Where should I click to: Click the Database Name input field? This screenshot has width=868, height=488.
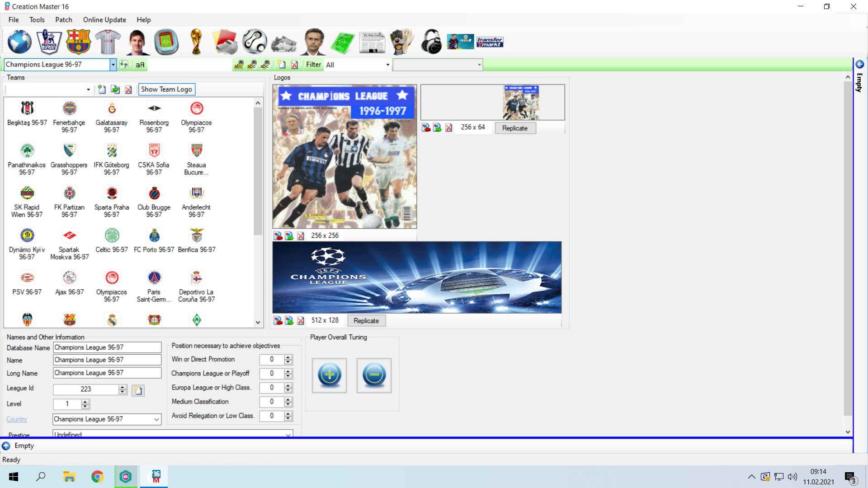click(x=107, y=347)
